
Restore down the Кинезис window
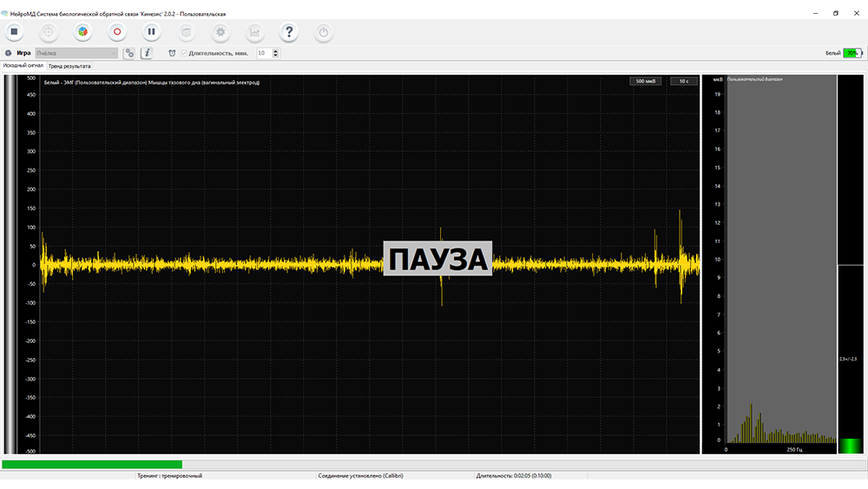pos(836,13)
